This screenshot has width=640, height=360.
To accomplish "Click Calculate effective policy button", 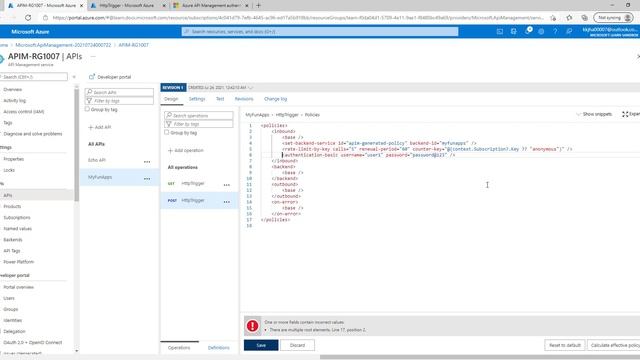I will 614,345.
